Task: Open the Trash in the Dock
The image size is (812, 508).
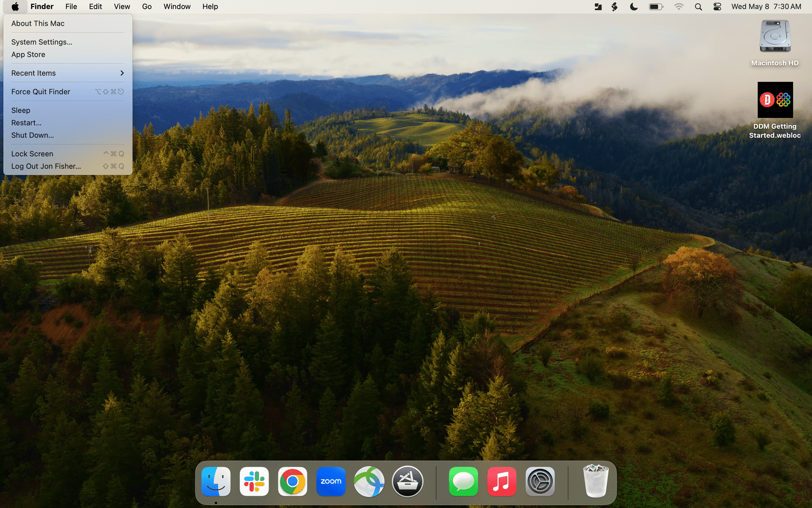Action: (x=595, y=481)
